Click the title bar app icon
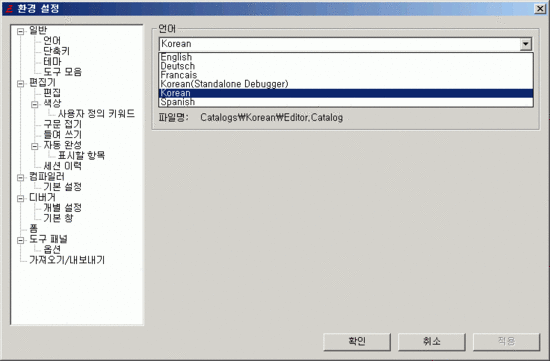 coord(9,8)
